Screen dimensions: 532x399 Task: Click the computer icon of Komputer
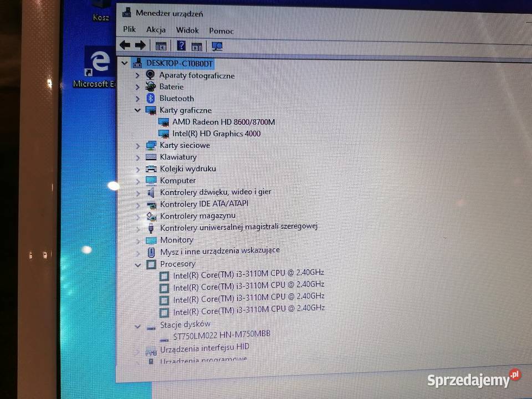pyautogui.click(x=151, y=181)
